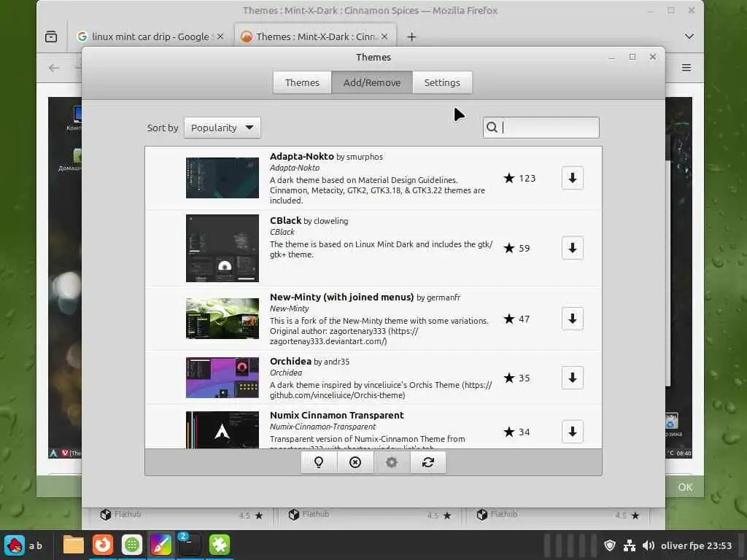Image resolution: width=747 pixels, height=560 pixels.
Task: Click the Orchidea preview thumbnail
Action: (x=222, y=378)
